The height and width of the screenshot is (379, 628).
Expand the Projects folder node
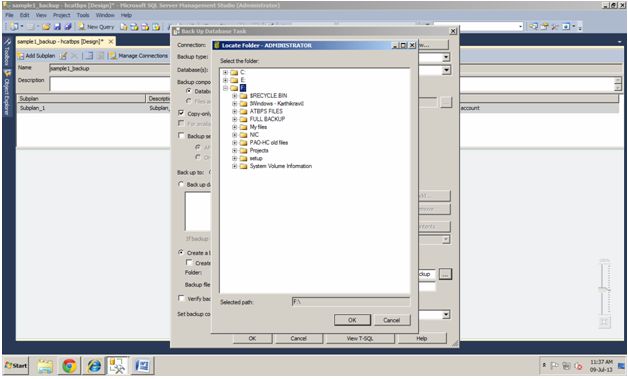pos(235,151)
